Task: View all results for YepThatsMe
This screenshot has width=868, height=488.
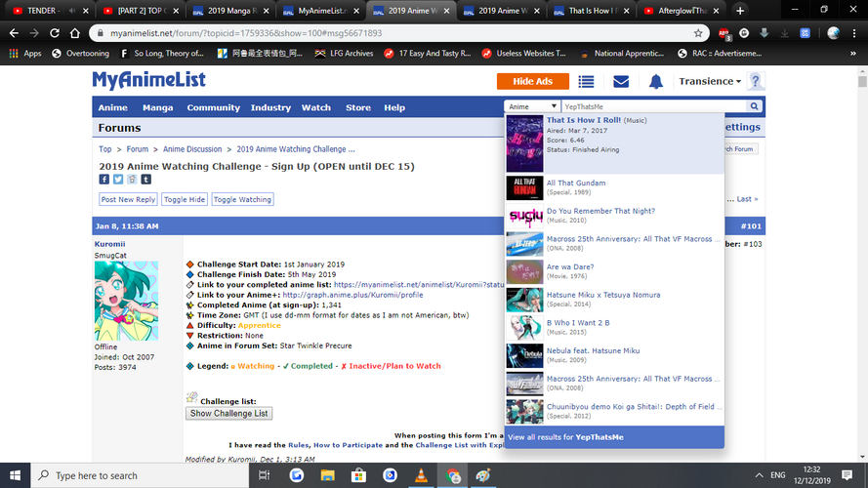Action: click(565, 437)
